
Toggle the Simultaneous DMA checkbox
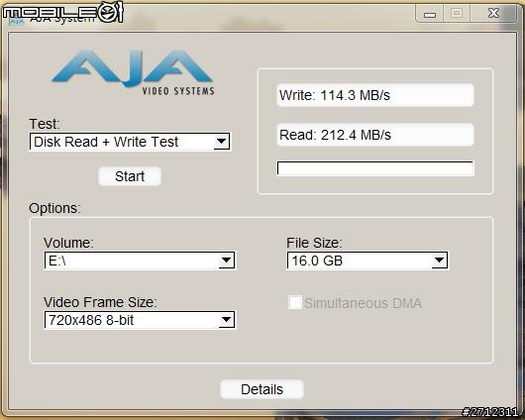point(295,302)
